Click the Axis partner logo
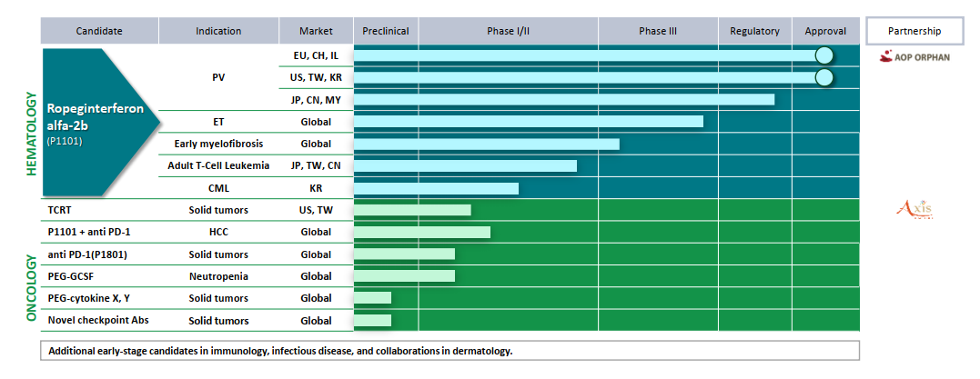Viewport: 980px width, 379px height. click(x=914, y=211)
